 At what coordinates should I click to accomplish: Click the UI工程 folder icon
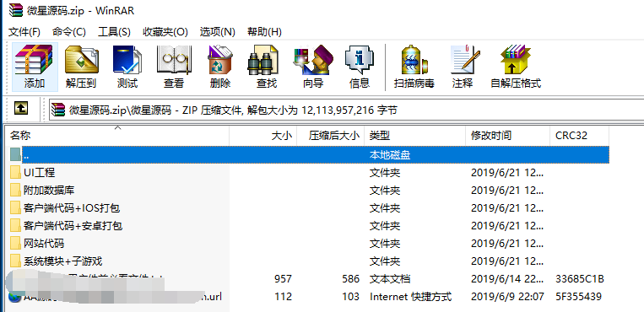[x=15, y=172]
